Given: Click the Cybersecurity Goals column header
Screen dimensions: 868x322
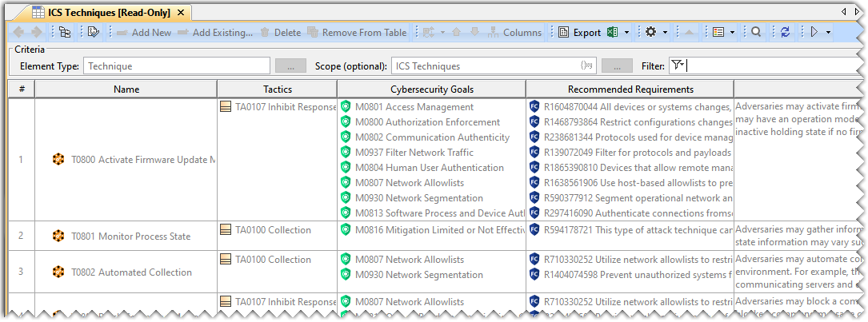Looking at the screenshot, I should pyautogui.click(x=431, y=89).
